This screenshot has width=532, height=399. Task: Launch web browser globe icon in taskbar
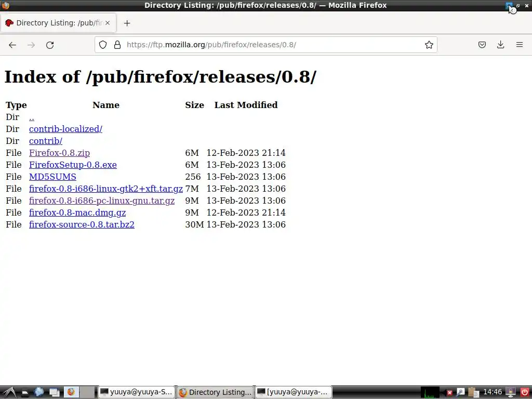[x=39, y=392]
